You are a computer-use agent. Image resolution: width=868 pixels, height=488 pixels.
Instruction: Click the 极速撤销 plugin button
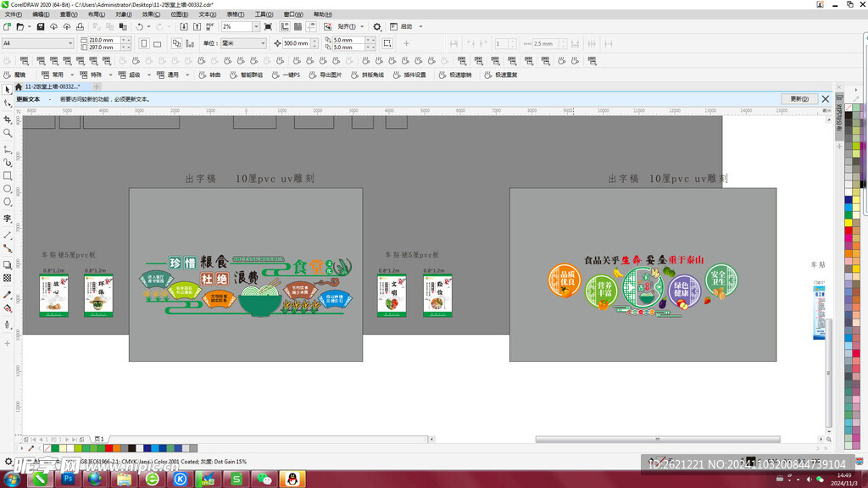point(455,75)
